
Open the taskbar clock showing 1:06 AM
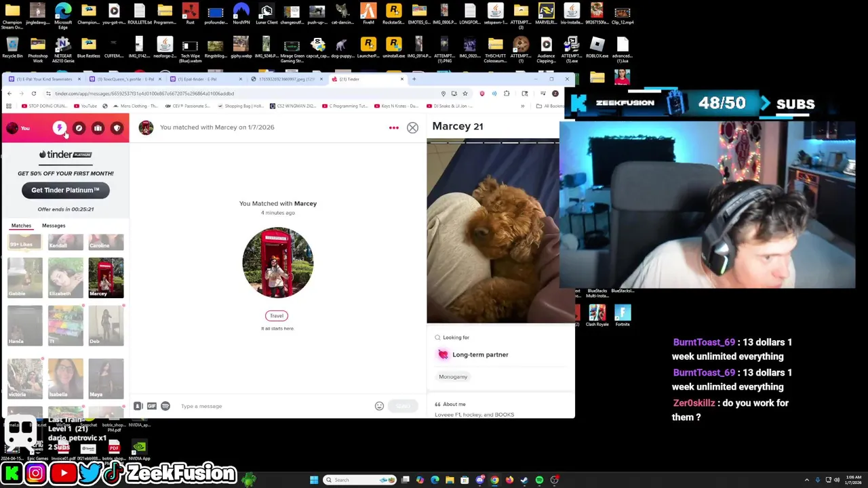click(x=853, y=480)
